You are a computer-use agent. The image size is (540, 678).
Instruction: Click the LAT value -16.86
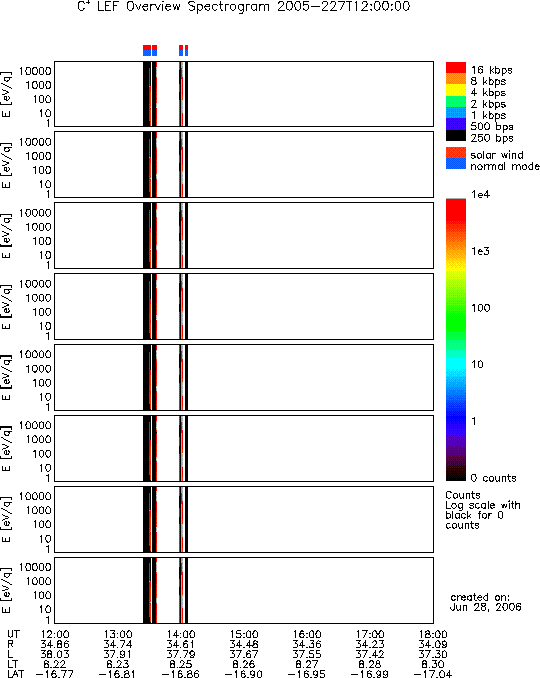(x=181, y=674)
